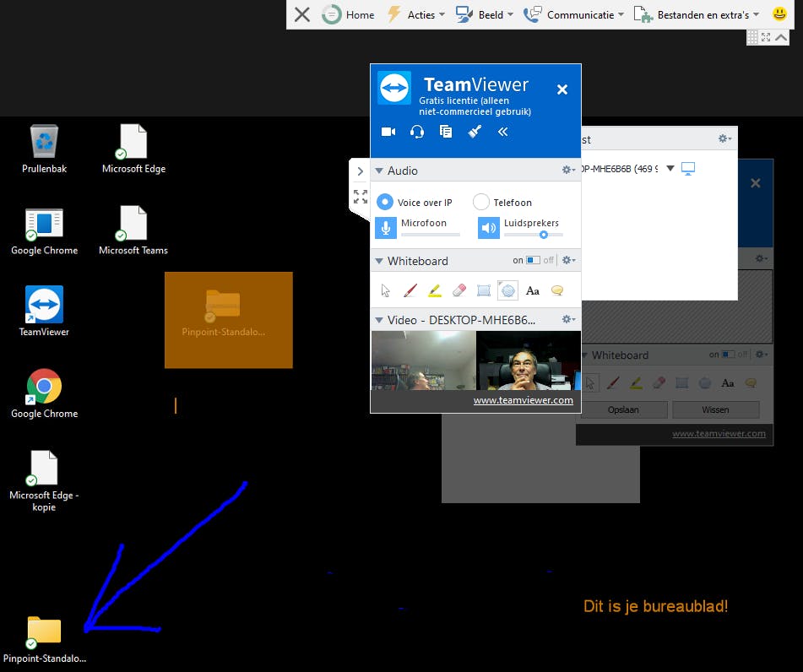
Task: Toggle Whiteboard on/off switch
Action: coord(533,260)
